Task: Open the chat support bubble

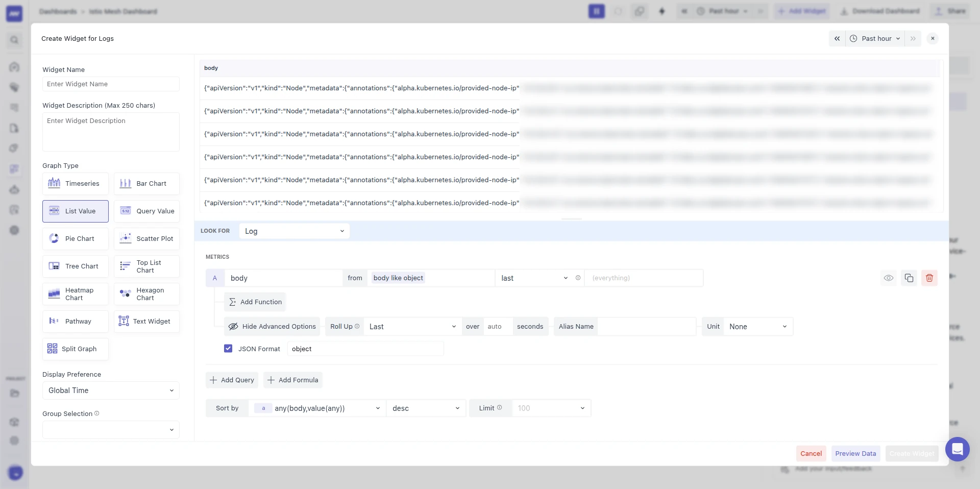Action: (958, 449)
